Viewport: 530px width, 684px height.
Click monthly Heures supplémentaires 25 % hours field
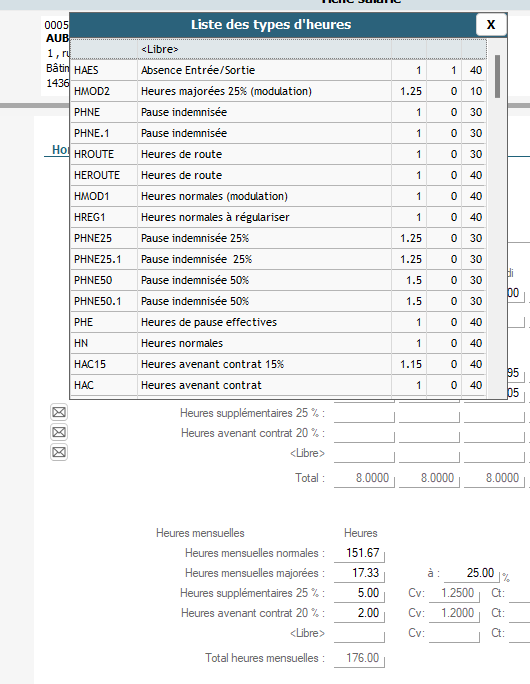[x=359, y=593]
